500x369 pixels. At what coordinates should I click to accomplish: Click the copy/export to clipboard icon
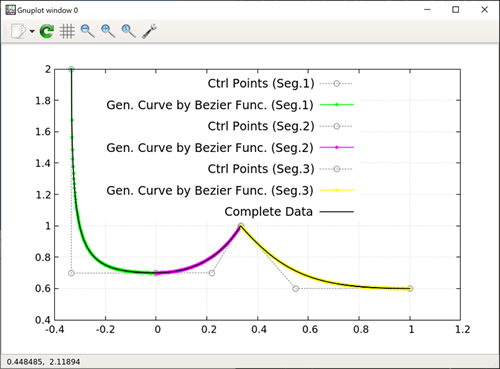click(x=18, y=31)
